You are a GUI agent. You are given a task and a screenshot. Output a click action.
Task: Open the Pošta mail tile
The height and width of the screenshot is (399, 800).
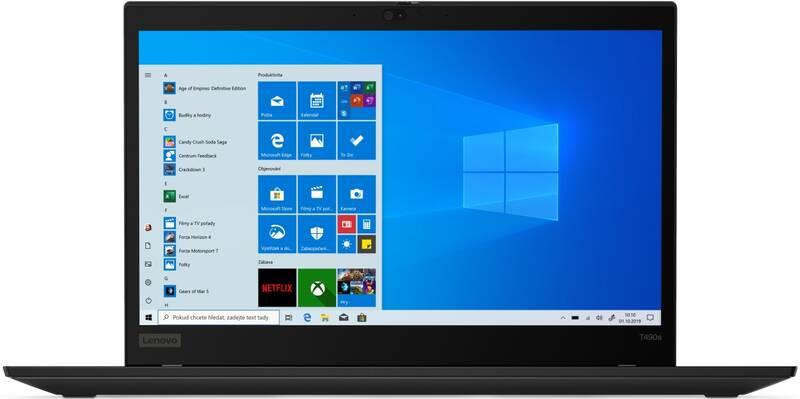click(277, 101)
